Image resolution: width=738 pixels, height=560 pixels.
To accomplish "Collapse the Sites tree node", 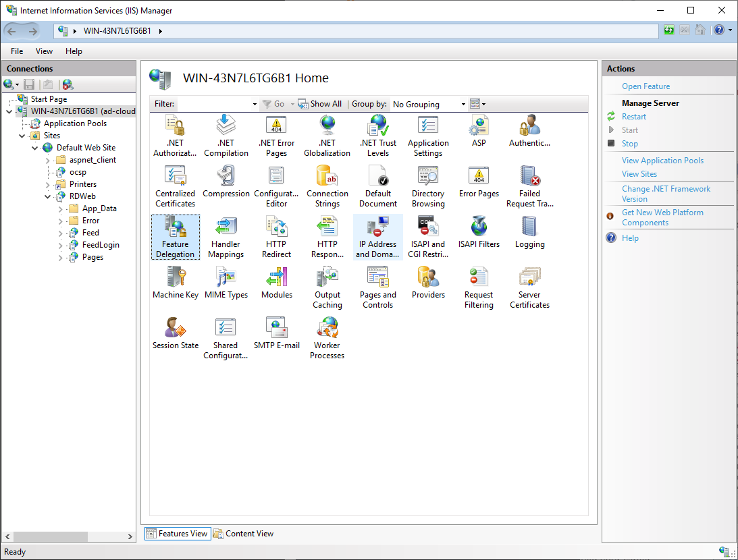I will coord(22,136).
